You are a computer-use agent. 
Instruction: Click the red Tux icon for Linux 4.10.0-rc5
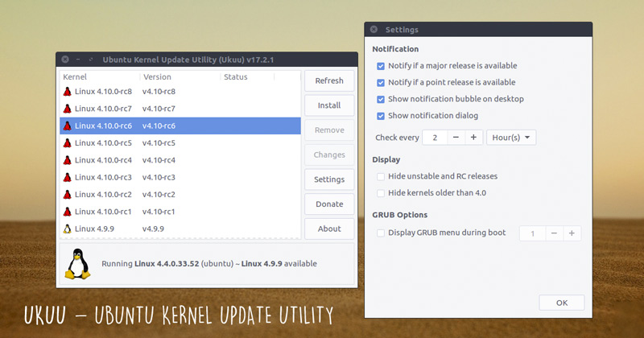pos(68,143)
